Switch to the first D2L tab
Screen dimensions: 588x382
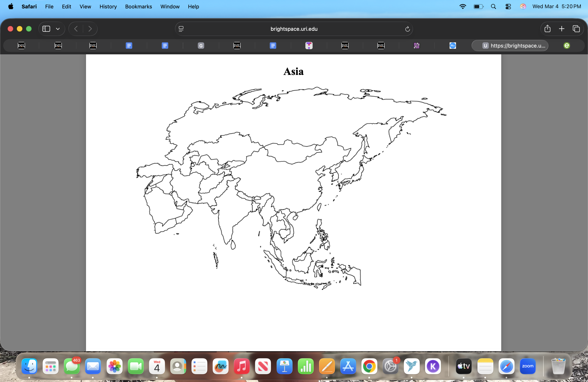click(x=21, y=45)
